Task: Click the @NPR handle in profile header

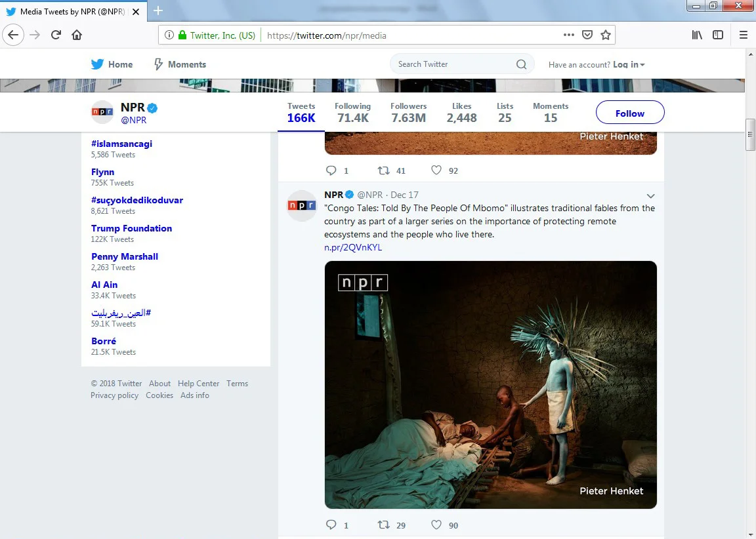Action: (x=134, y=120)
